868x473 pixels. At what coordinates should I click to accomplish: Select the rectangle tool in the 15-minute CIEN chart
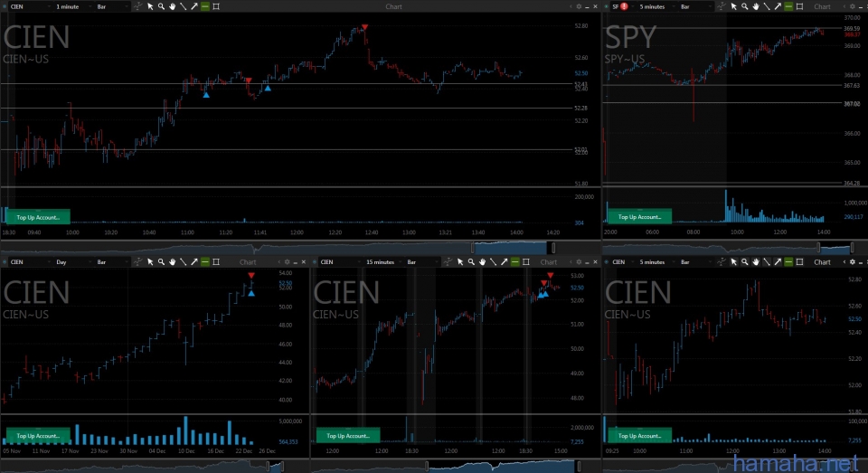[x=526, y=262]
